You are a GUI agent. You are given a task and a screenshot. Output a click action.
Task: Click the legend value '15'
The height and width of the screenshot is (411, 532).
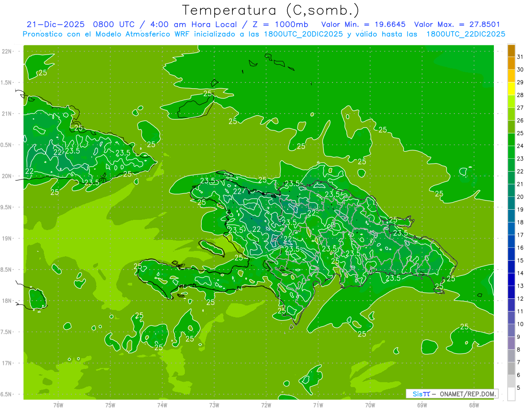(x=520, y=261)
